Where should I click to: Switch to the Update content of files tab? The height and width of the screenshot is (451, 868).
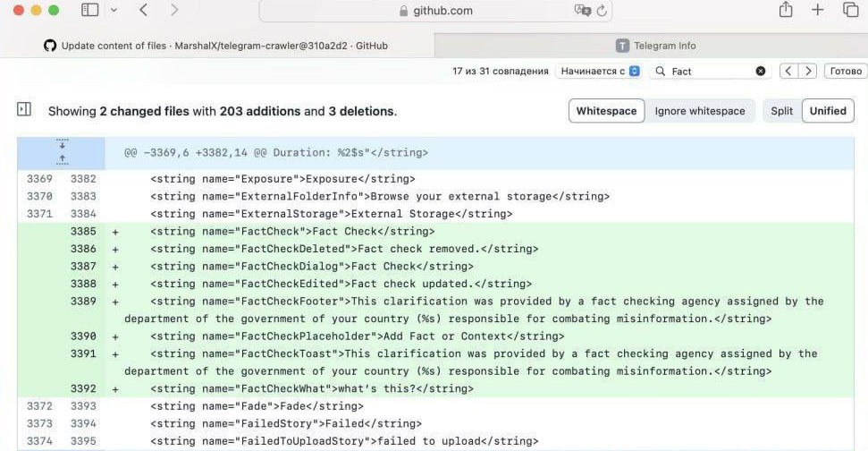[x=217, y=46]
